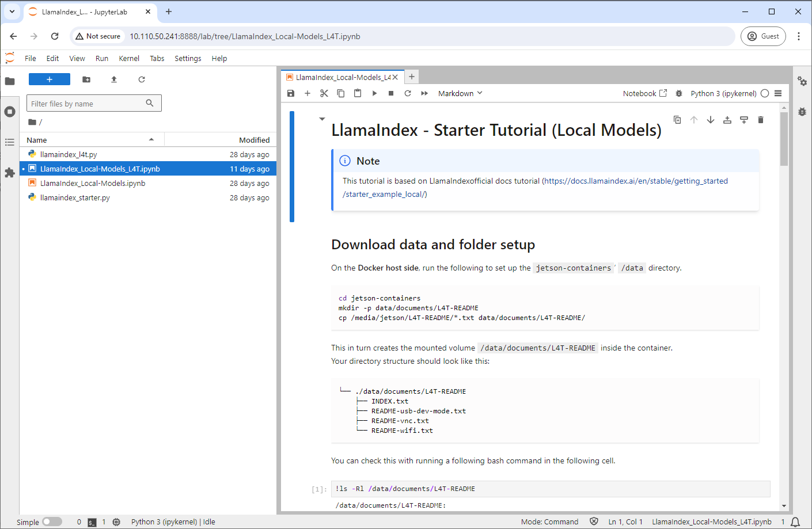Screen dimensions: 812x529
Task: Collapse the LlamaIndex Starter Tutorial heading
Action: (322, 119)
